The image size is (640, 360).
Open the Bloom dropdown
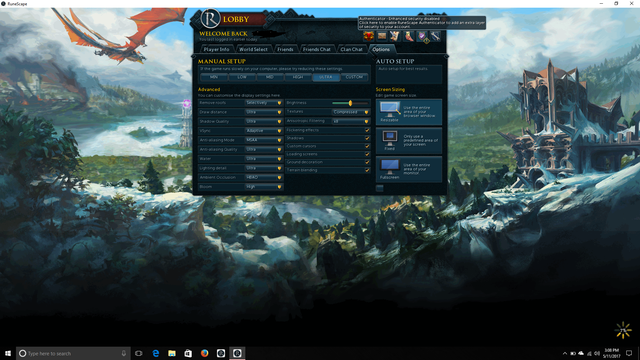coord(264,187)
